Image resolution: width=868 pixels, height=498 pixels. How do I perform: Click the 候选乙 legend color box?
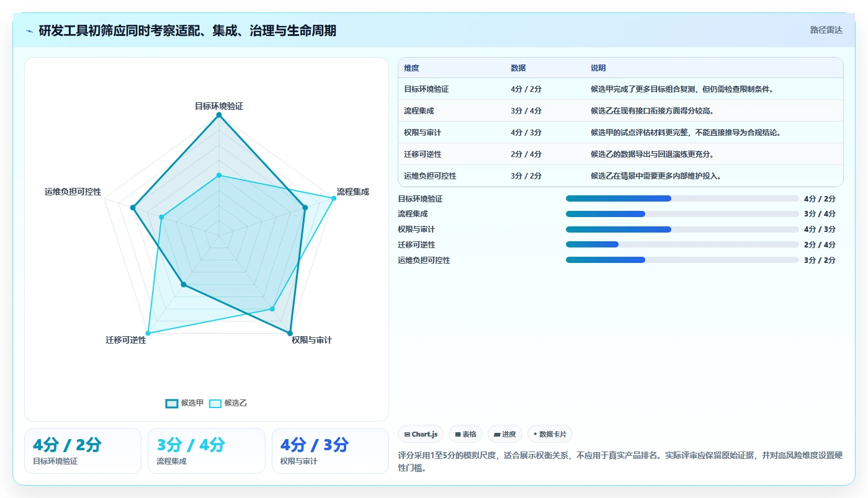(x=215, y=403)
